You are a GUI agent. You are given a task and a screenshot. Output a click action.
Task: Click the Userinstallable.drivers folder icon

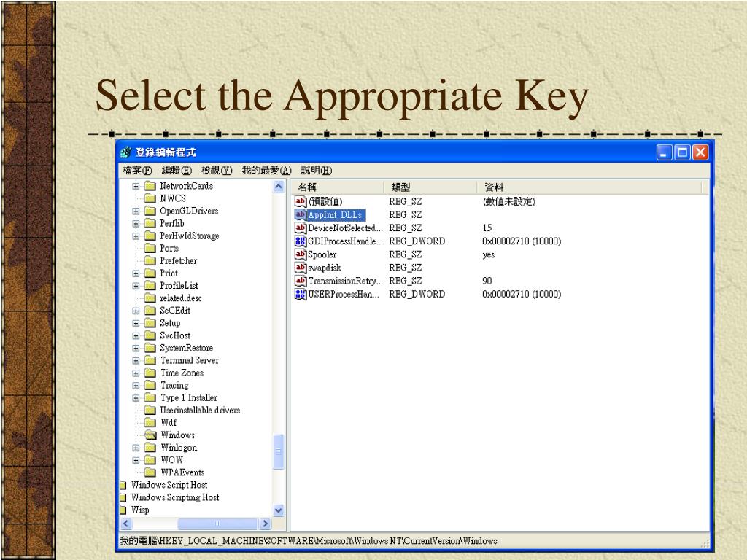150,410
